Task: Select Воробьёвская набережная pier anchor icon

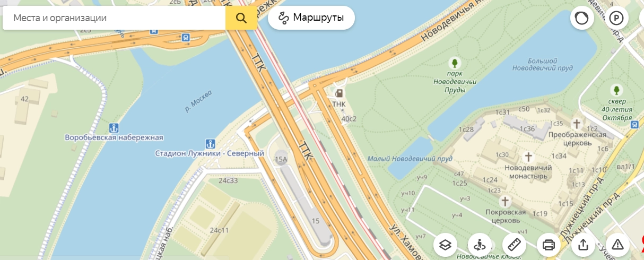Action: (x=114, y=127)
